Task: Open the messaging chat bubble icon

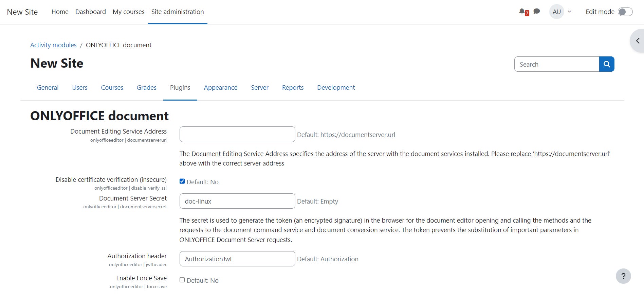Action: (x=537, y=12)
